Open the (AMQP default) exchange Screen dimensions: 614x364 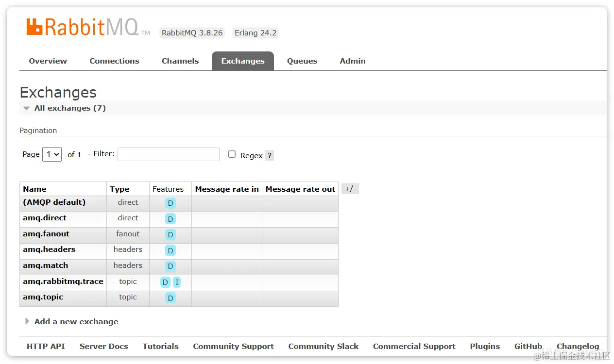[x=54, y=202]
